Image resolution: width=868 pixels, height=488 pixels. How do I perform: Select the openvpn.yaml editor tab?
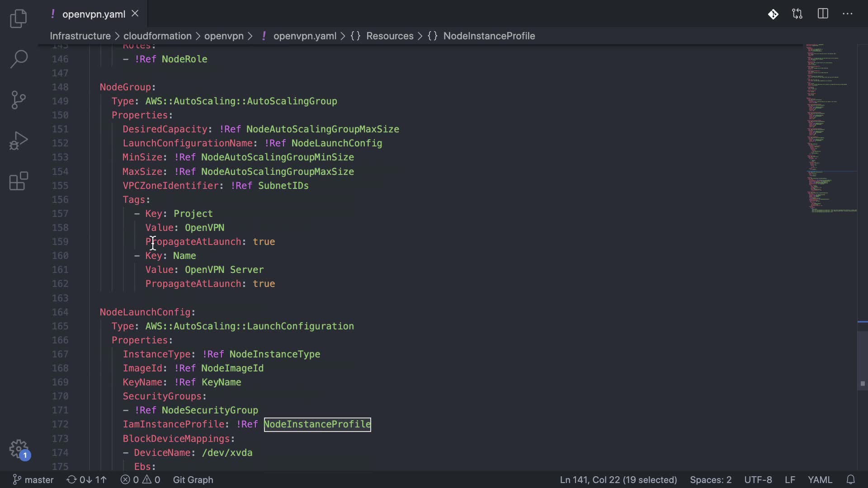tap(94, 14)
